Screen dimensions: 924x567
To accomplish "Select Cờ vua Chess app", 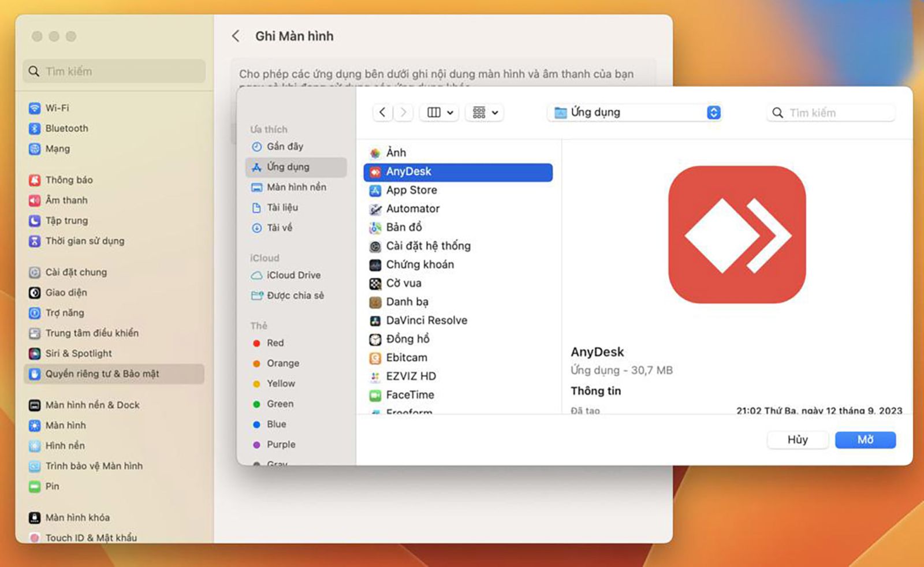I will (458, 283).
